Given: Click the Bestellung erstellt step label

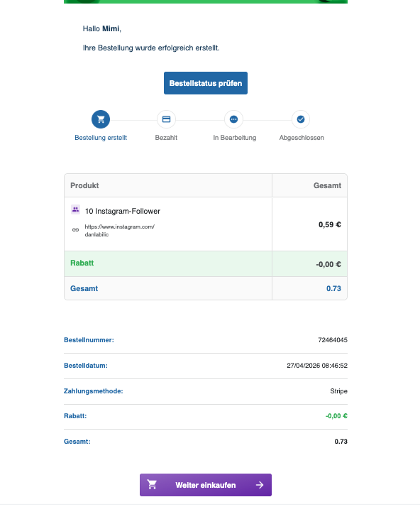Looking at the screenshot, I should point(101,138).
